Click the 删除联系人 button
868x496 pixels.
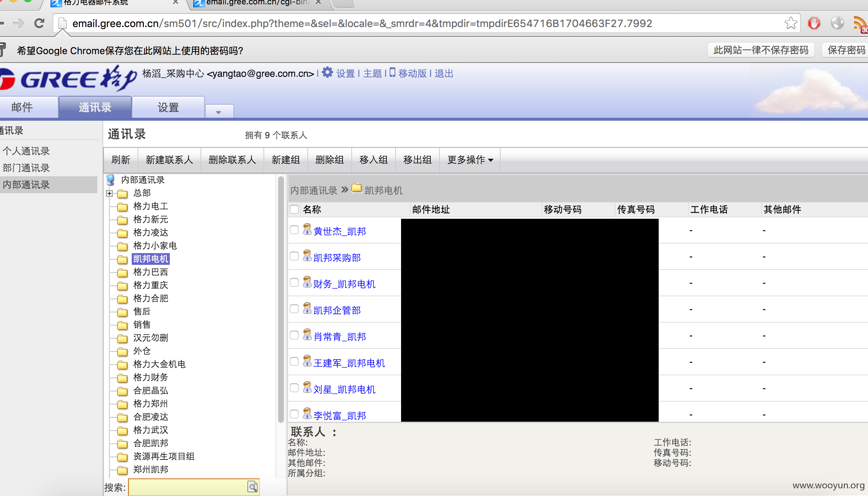click(232, 160)
